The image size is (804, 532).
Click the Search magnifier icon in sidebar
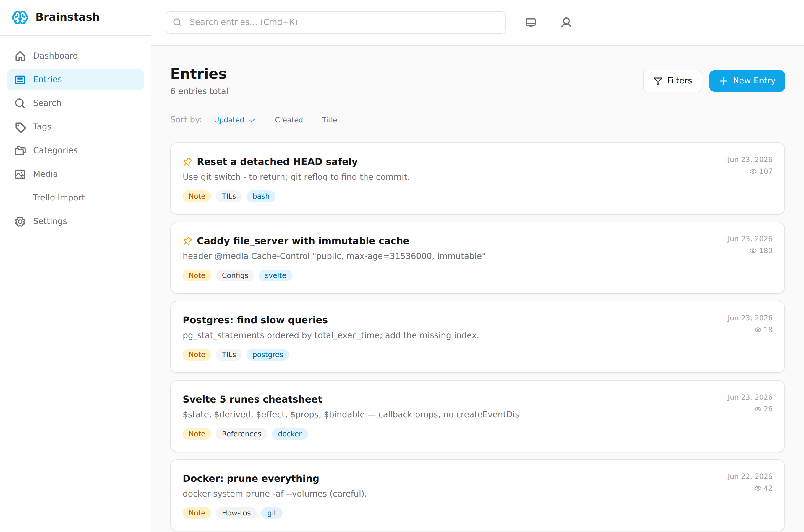point(20,103)
